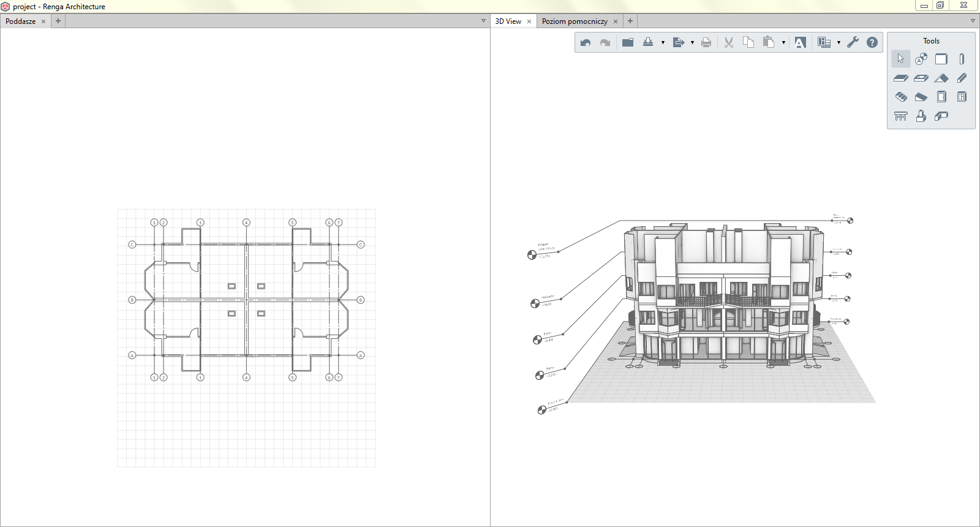Open settings with the wrench icon

(x=853, y=42)
